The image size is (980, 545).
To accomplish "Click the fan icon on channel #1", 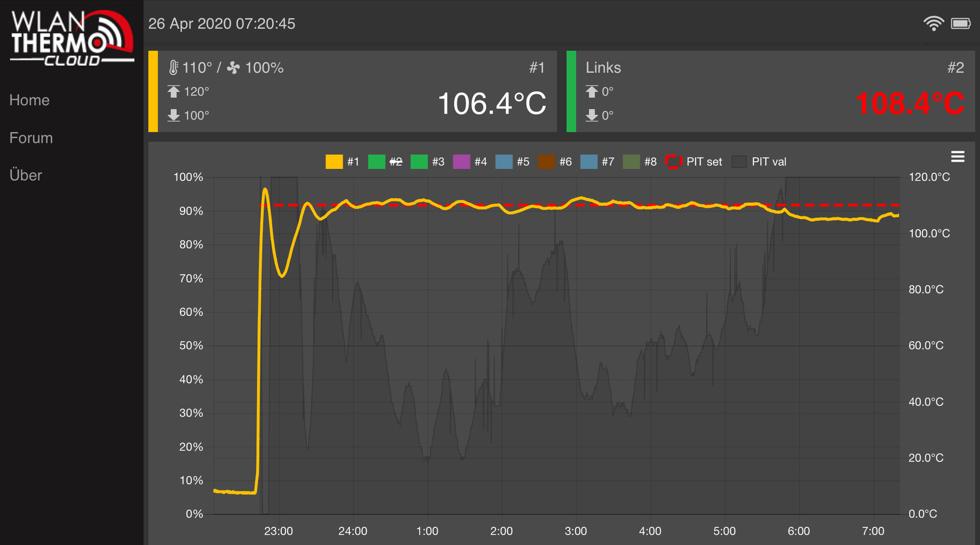I will [234, 68].
